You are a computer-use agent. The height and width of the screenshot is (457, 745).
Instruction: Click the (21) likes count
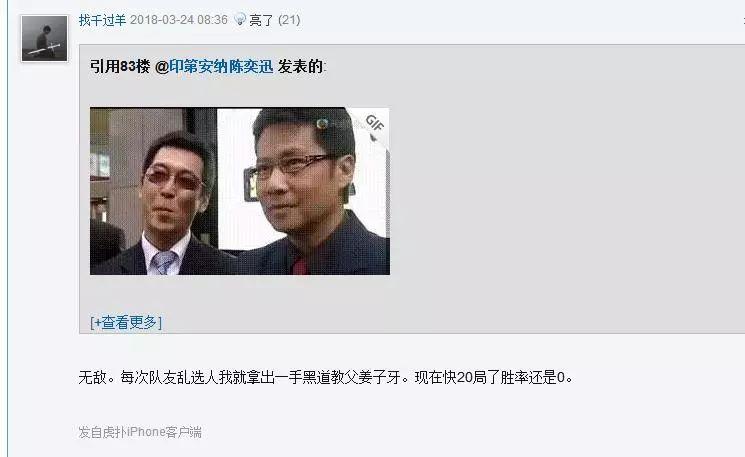click(x=289, y=20)
